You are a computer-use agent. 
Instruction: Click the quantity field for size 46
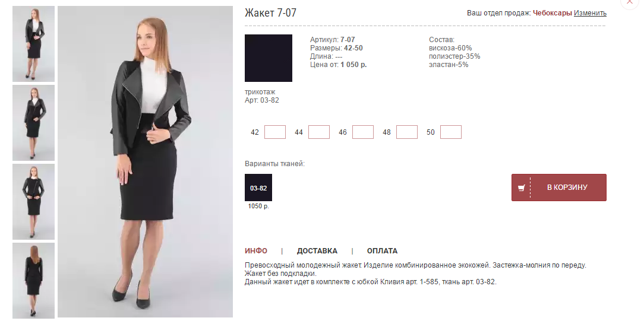tap(363, 132)
